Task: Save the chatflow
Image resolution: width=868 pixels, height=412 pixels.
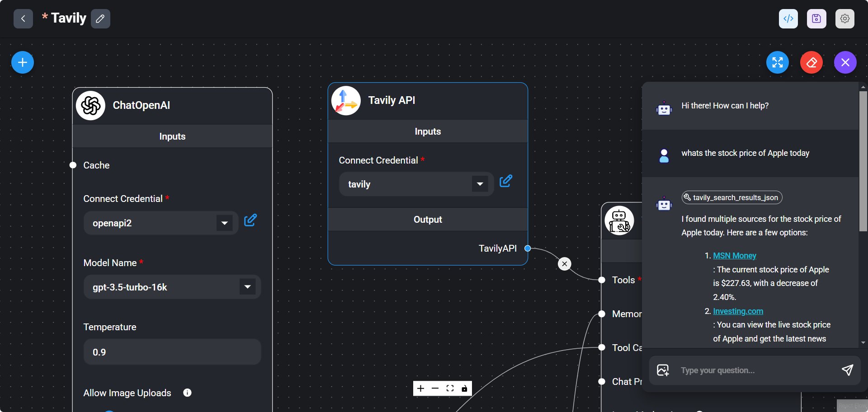Action: [816, 19]
